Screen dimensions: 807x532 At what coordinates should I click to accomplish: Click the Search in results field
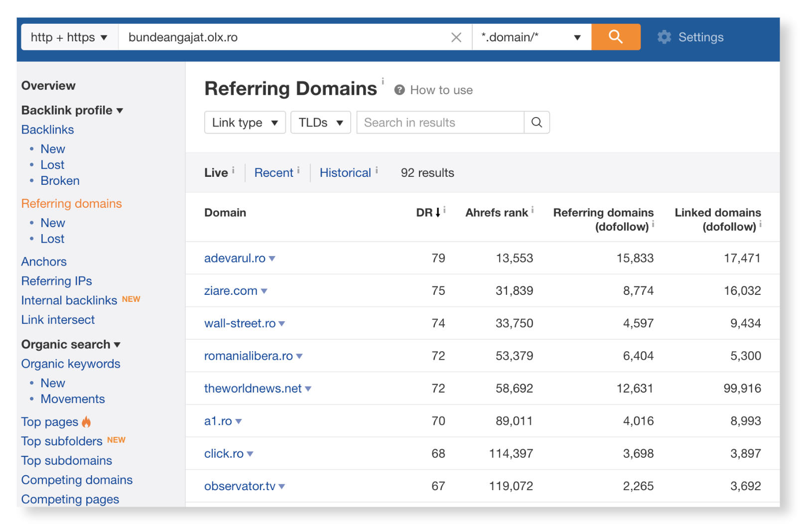point(440,123)
